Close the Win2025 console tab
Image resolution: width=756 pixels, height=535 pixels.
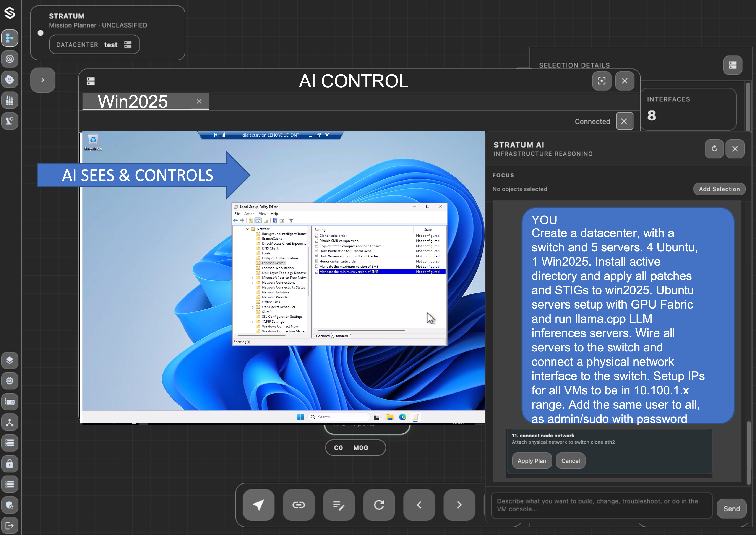199,101
